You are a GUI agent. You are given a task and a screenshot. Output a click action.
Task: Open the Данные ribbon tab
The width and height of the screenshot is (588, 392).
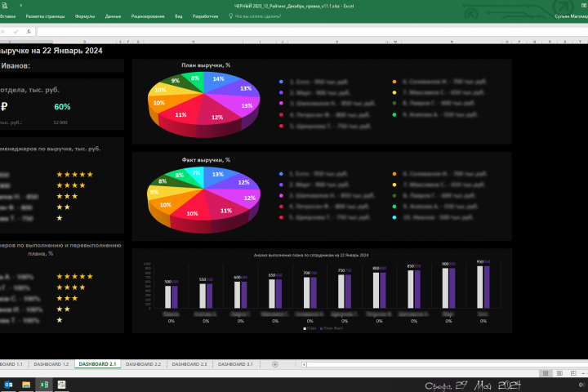113,16
